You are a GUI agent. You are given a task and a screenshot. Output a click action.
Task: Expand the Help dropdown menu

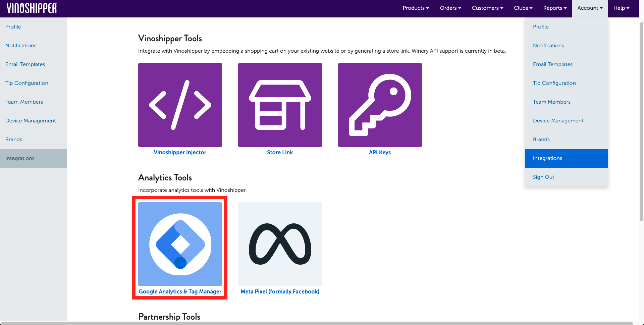621,8
